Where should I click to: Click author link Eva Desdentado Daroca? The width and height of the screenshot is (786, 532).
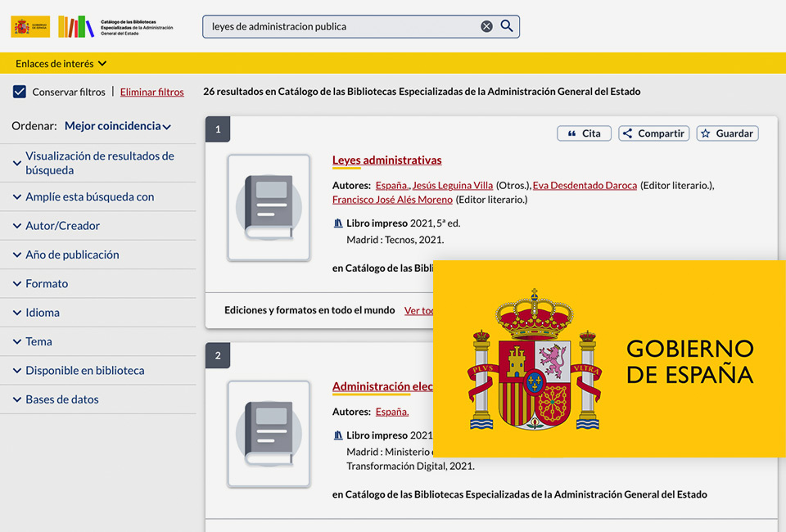(585, 185)
